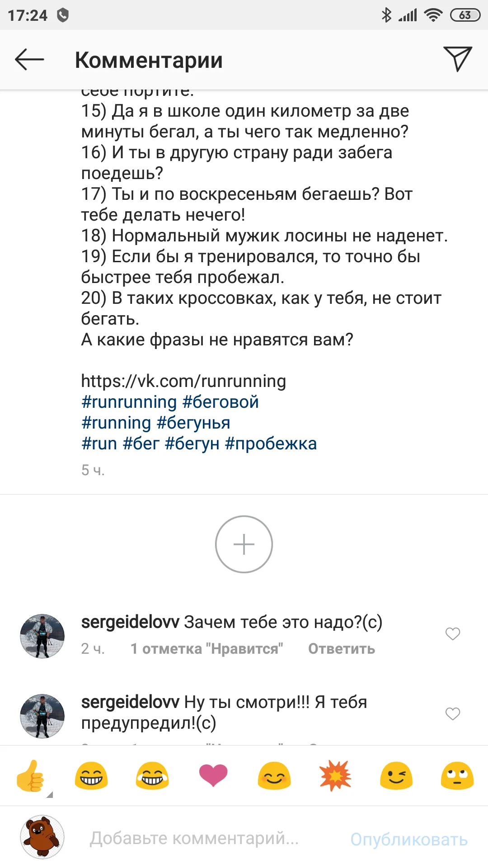This screenshot has height=868, width=488.
Task: Select the blushing smile emoji
Action: 274,777
